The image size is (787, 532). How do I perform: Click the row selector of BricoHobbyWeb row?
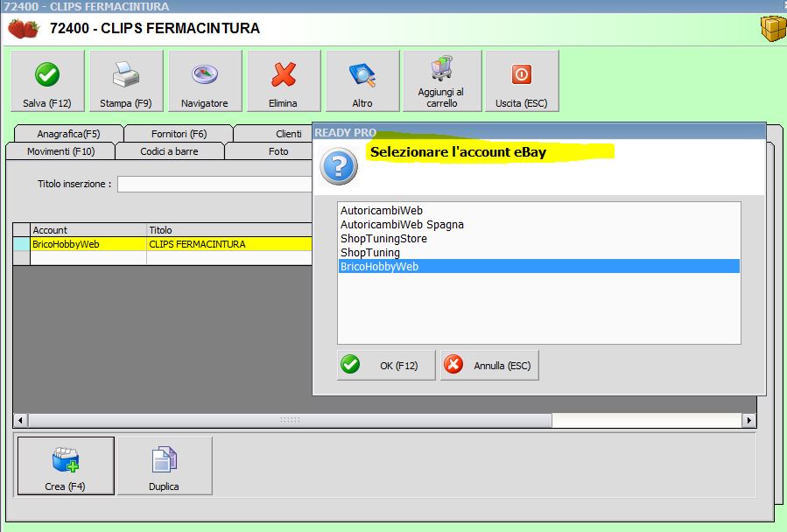22,244
